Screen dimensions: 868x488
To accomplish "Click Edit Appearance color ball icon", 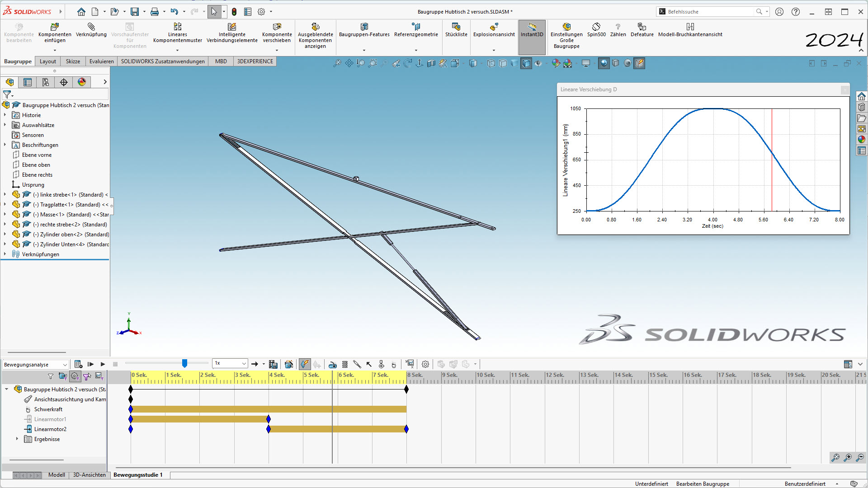I will 556,63.
